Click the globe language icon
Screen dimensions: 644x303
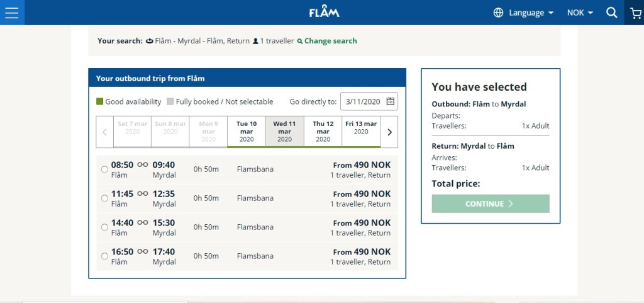[499, 13]
